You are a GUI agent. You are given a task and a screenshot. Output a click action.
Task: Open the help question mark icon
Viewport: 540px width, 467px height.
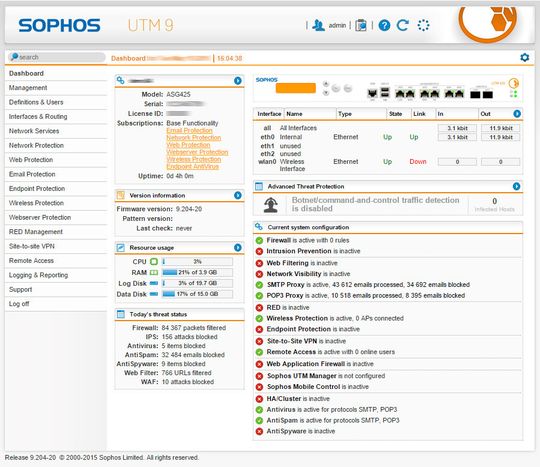(384, 25)
